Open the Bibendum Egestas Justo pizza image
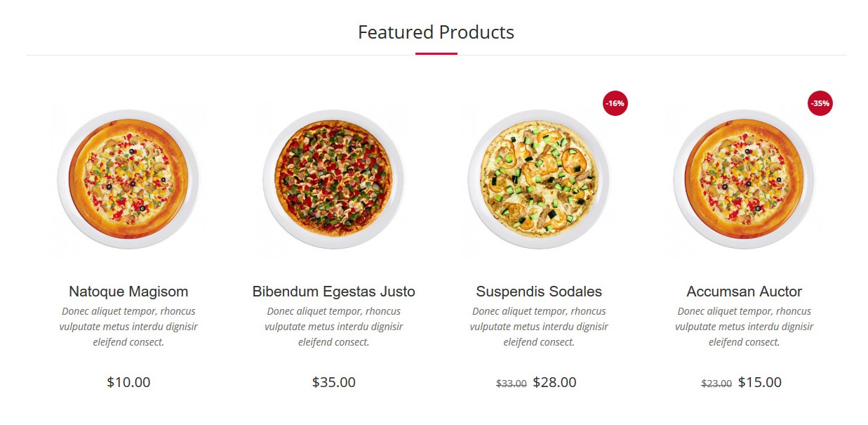The width and height of the screenshot is (868, 425). (x=333, y=179)
